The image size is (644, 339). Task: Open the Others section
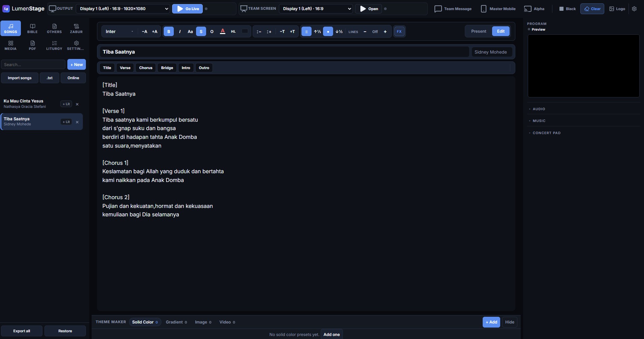(54, 28)
